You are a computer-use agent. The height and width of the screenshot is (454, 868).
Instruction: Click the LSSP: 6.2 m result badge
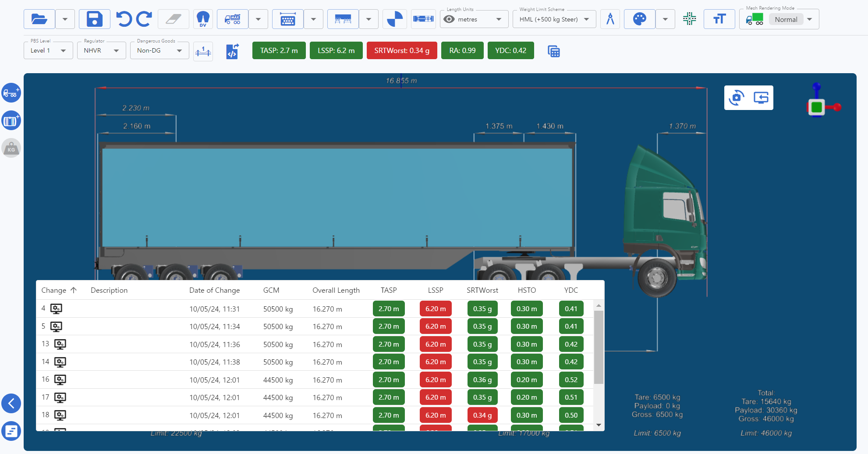pos(336,50)
